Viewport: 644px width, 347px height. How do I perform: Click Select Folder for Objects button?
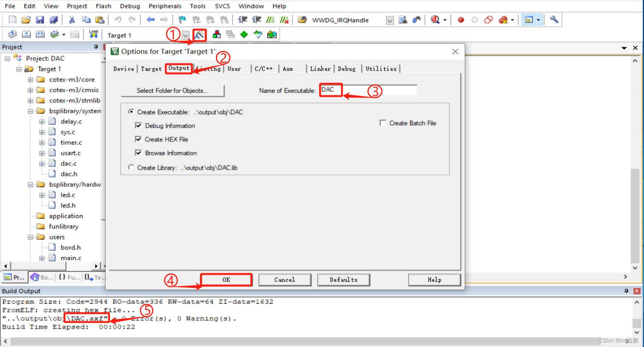pos(173,91)
